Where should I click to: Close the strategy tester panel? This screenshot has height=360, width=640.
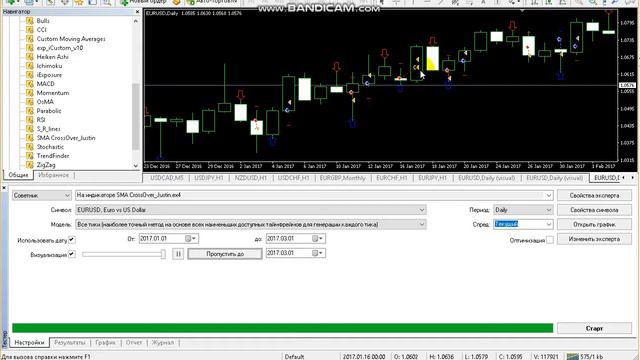click(4, 188)
